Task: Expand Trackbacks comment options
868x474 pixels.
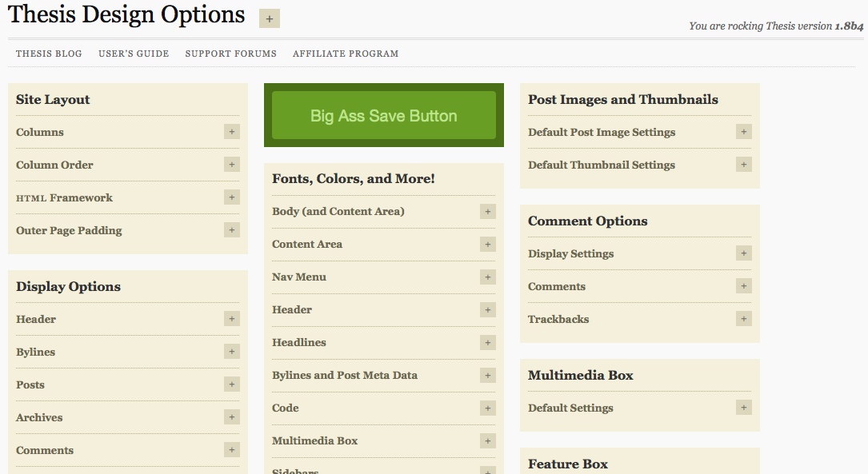Action: click(x=744, y=319)
